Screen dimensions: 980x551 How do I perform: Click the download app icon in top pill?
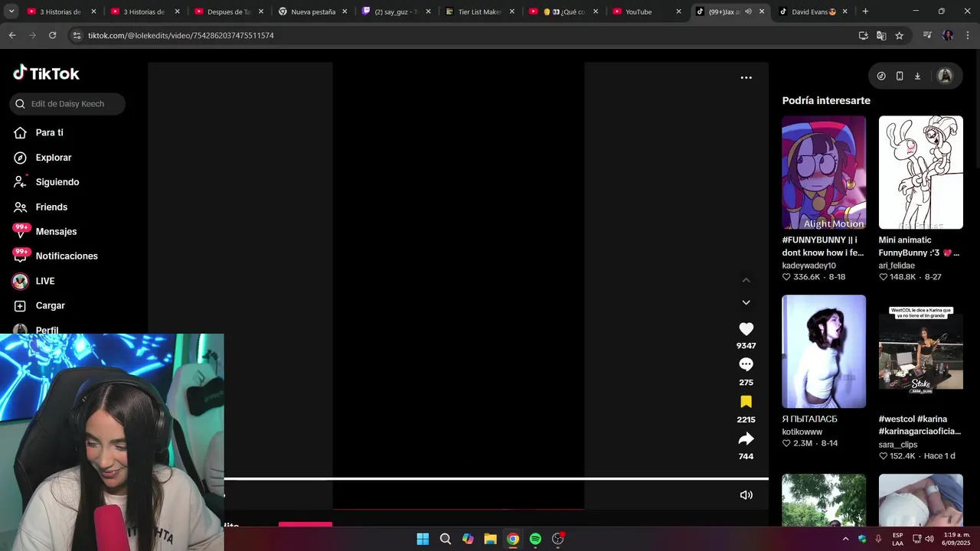(917, 76)
